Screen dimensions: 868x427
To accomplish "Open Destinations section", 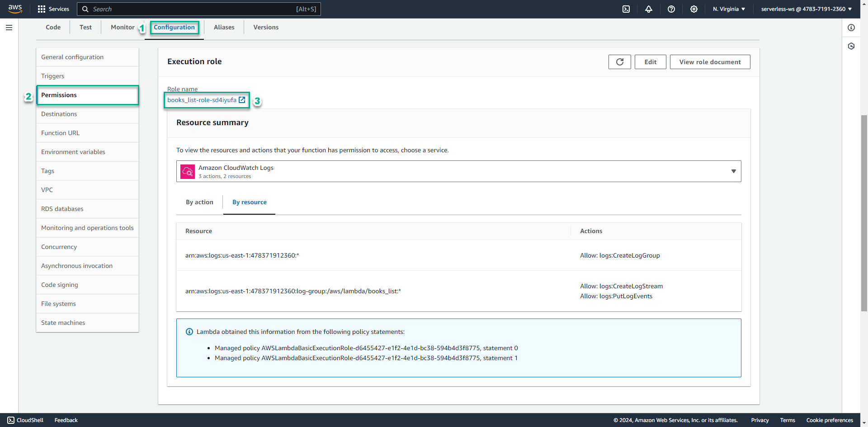I will 87,114.
